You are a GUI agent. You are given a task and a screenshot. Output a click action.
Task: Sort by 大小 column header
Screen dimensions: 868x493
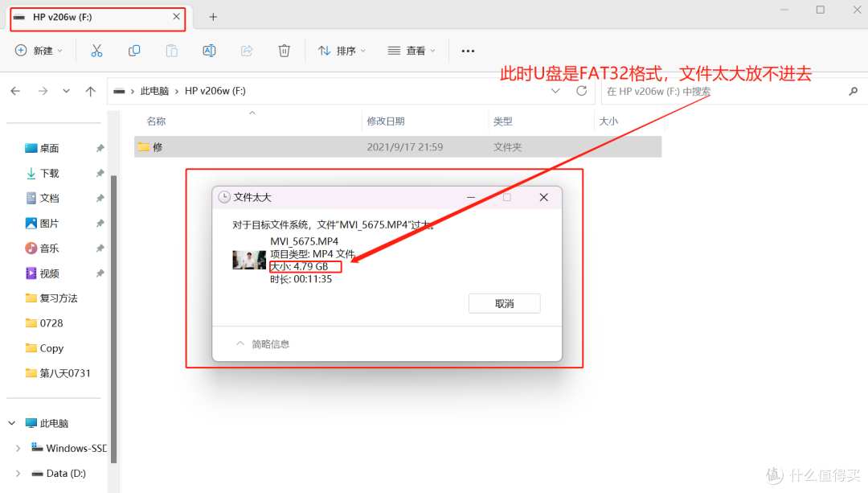608,121
